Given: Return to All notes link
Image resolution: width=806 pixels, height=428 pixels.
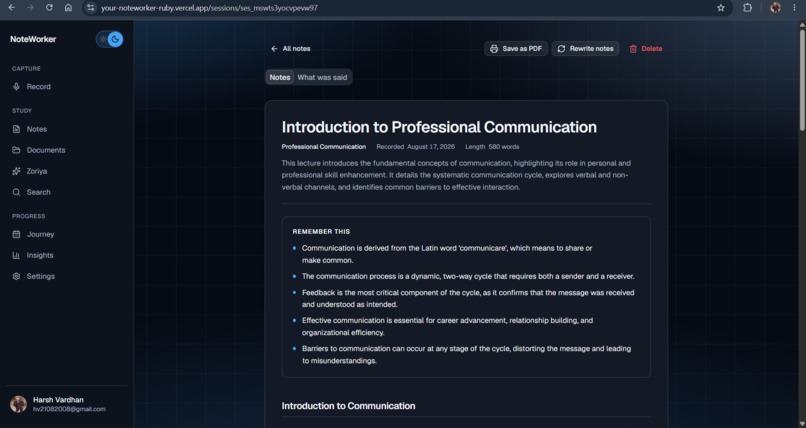Looking at the screenshot, I should tap(290, 49).
